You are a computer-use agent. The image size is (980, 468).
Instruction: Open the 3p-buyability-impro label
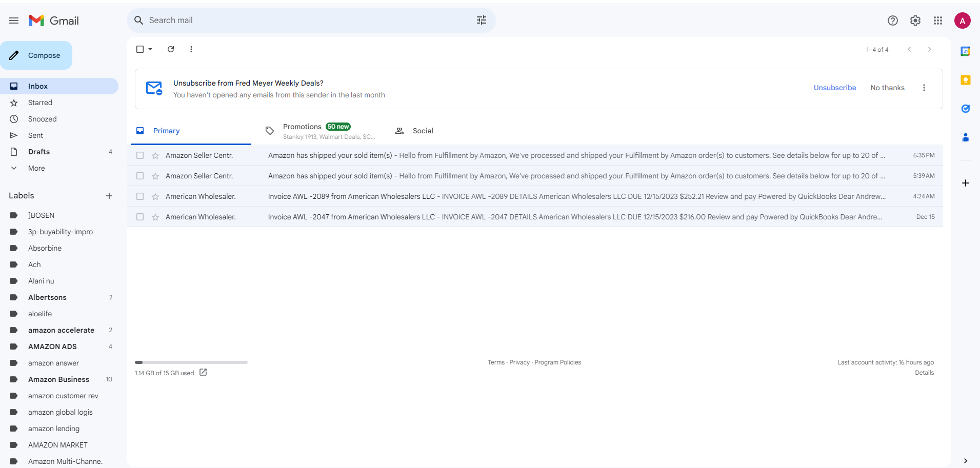click(59, 232)
